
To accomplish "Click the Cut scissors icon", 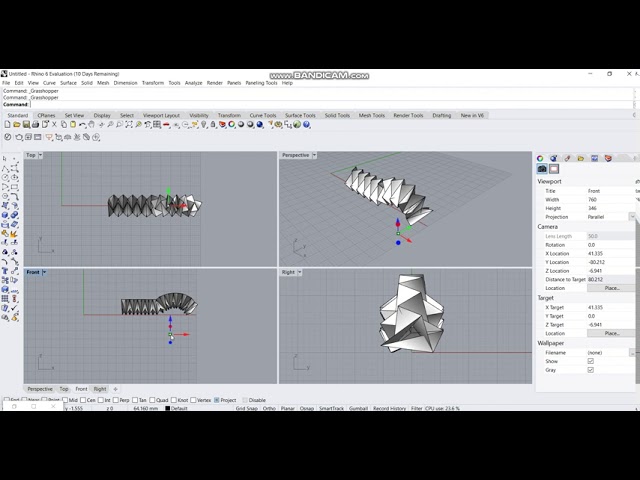I will tap(54, 124).
